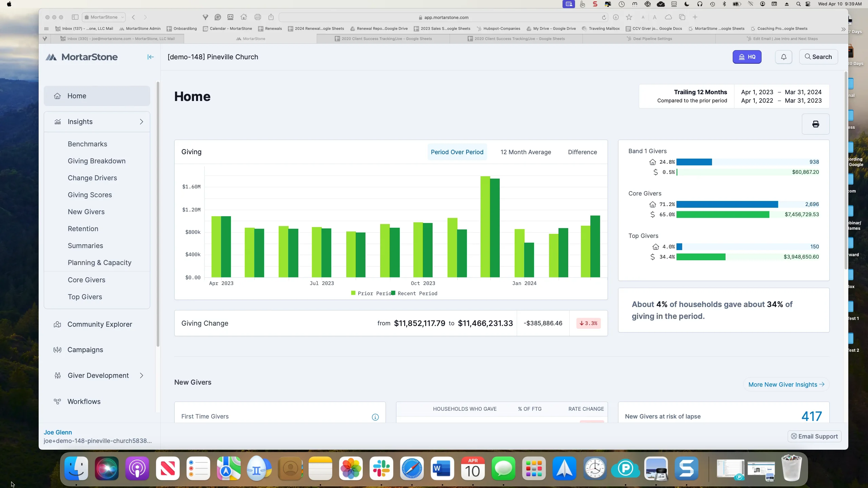Select the Difference chart tab
Image resolution: width=868 pixels, height=488 pixels.
[x=582, y=152]
